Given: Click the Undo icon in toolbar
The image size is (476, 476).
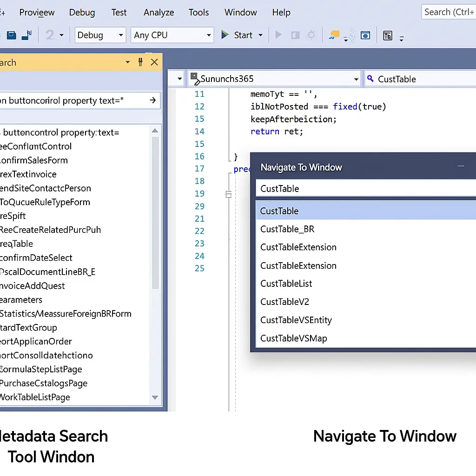Looking at the screenshot, I should pos(50,35).
